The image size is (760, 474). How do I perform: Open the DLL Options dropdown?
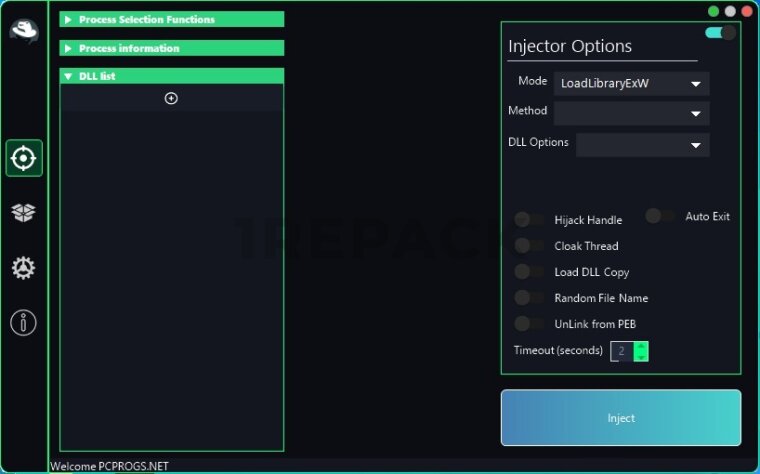tap(643, 145)
